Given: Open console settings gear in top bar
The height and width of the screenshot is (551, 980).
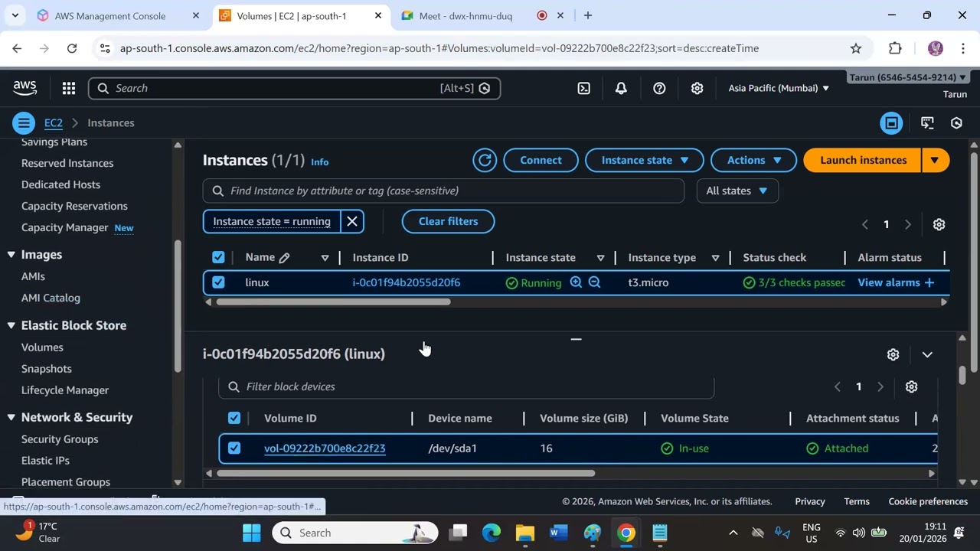Looking at the screenshot, I should click(697, 88).
